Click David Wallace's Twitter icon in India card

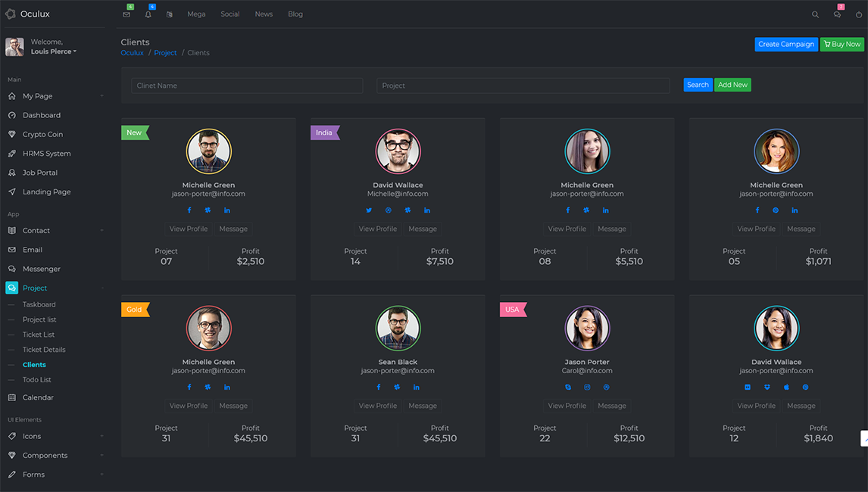click(x=369, y=210)
